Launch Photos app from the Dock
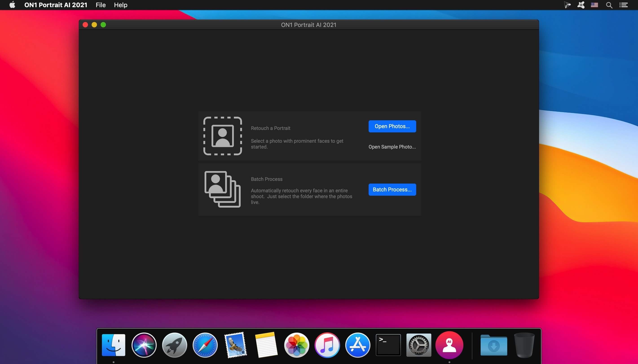Viewport: 638px width, 364px height. tap(297, 345)
